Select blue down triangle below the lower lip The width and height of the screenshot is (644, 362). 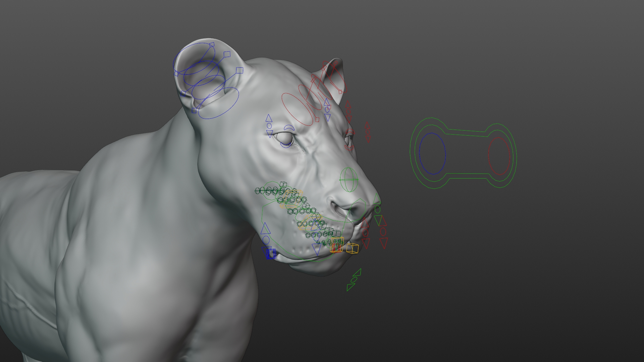[317, 249]
